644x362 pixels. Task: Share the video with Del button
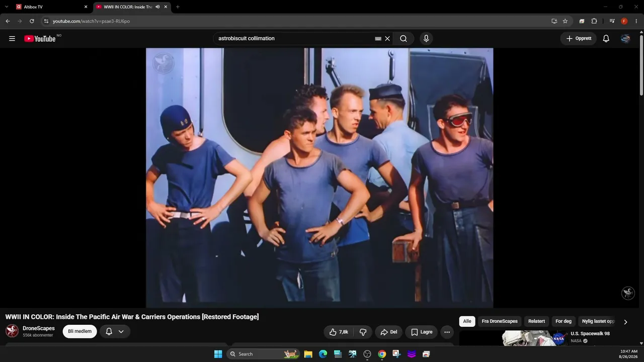tap(388, 332)
